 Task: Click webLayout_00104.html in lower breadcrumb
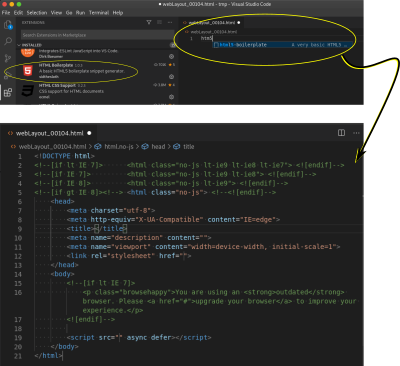[x=52, y=147]
